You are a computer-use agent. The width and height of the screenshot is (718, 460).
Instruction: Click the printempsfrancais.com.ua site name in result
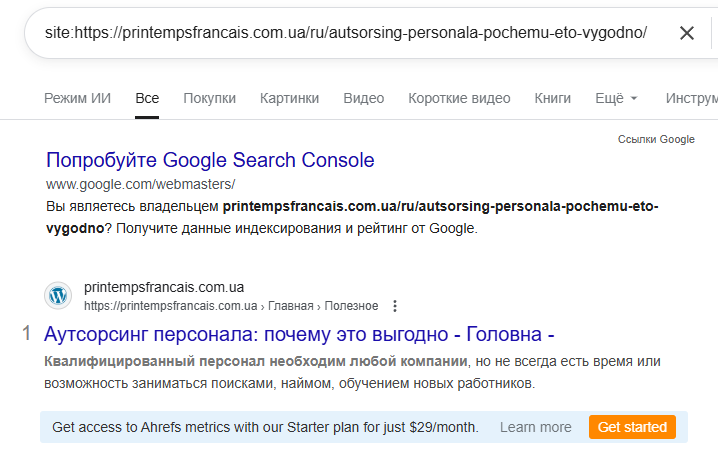point(164,288)
